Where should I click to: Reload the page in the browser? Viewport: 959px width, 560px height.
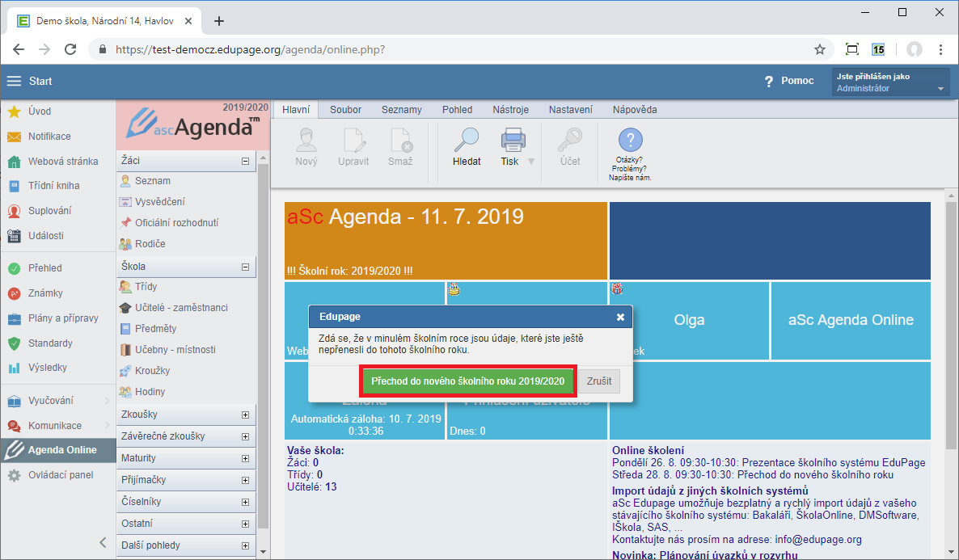[x=70, y=49]
